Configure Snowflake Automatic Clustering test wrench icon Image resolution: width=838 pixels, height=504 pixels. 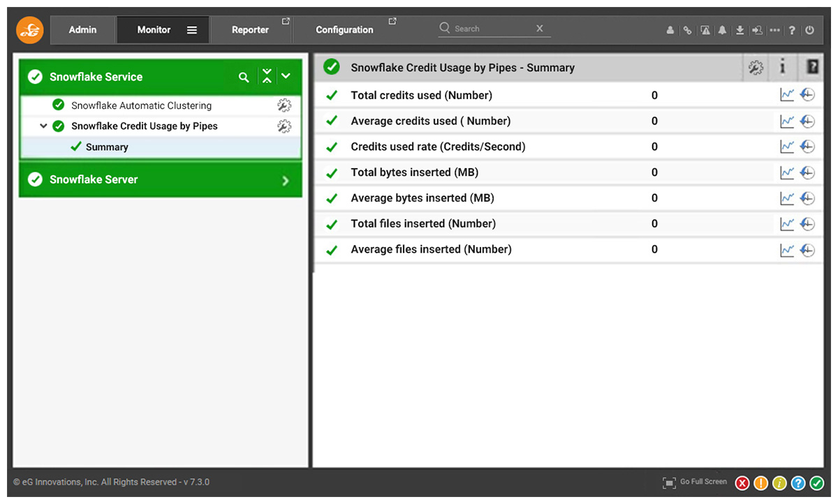284,105
